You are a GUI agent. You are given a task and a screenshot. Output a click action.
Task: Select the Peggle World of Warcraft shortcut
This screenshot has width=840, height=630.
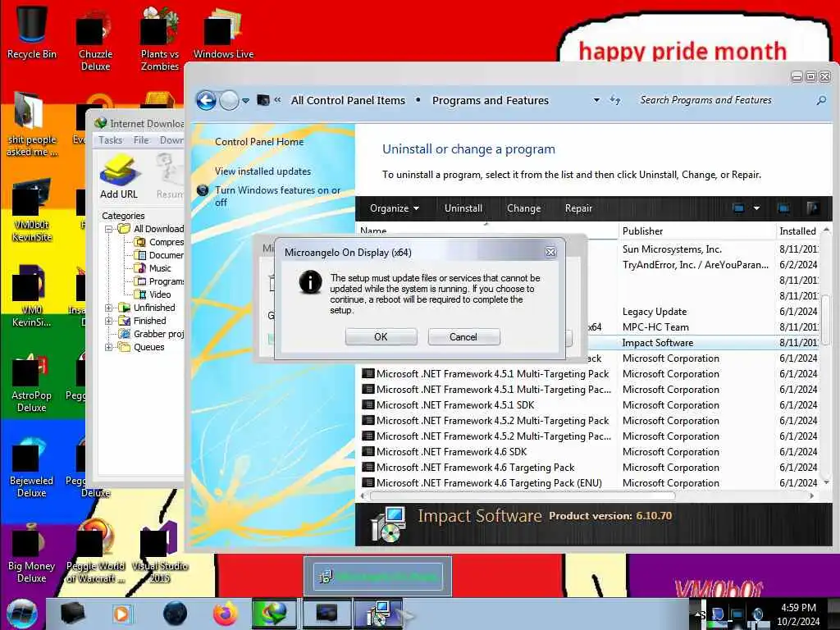(x=95, y=552)
